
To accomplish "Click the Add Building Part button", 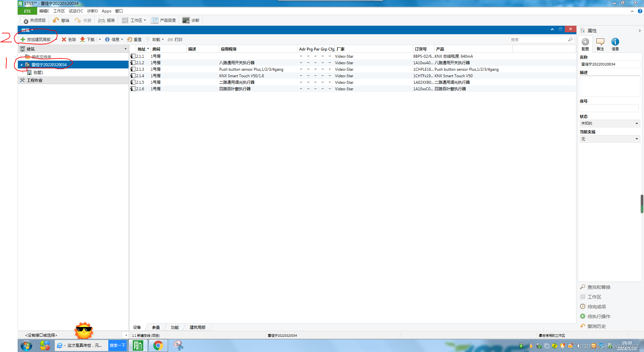I will click(36, 39).
